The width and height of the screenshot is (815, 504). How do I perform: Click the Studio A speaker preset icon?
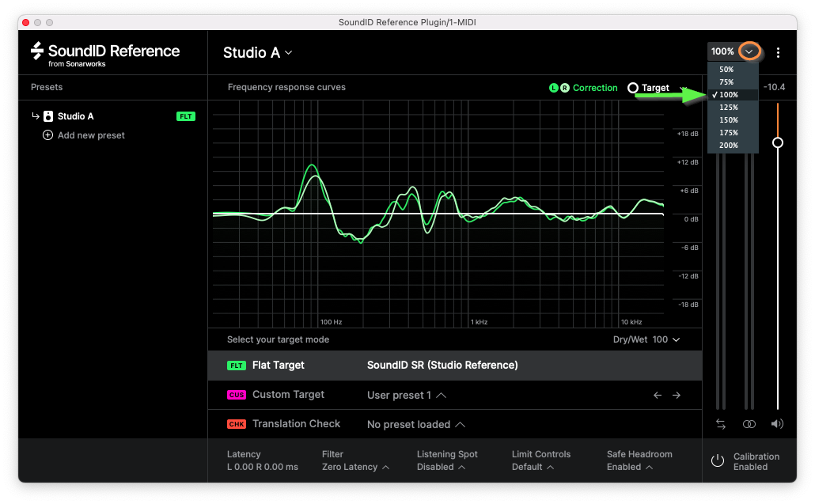pos(47,116)
